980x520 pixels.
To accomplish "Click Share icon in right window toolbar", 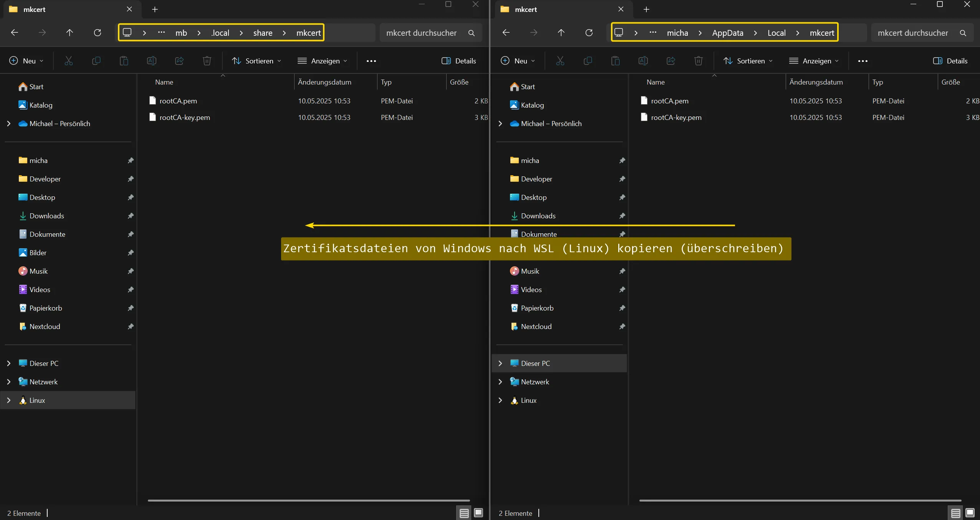I will point(671,61).
